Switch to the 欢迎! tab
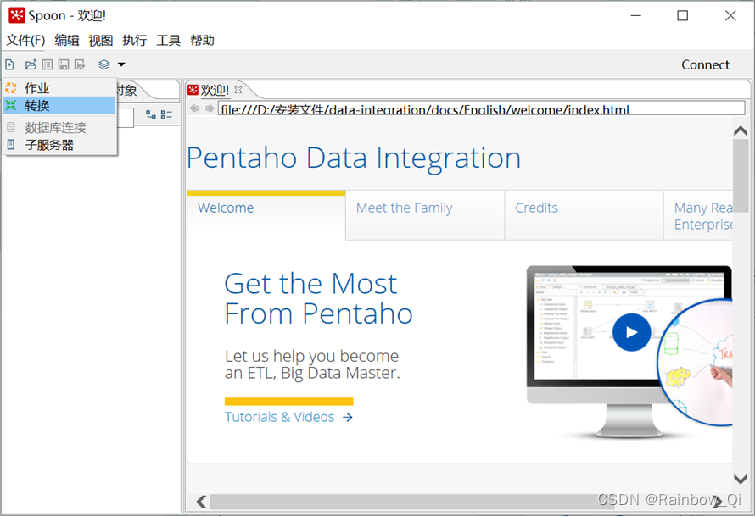 coord(214,90)
